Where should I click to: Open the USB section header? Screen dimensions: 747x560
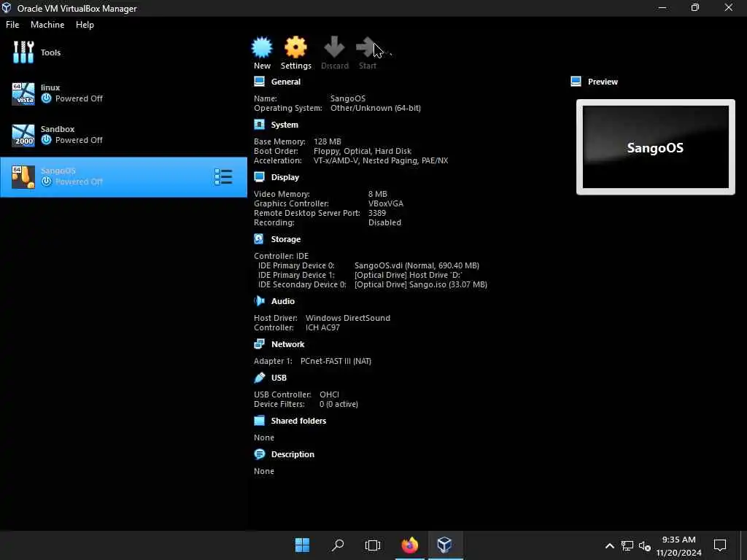click(x=279, y=378)
